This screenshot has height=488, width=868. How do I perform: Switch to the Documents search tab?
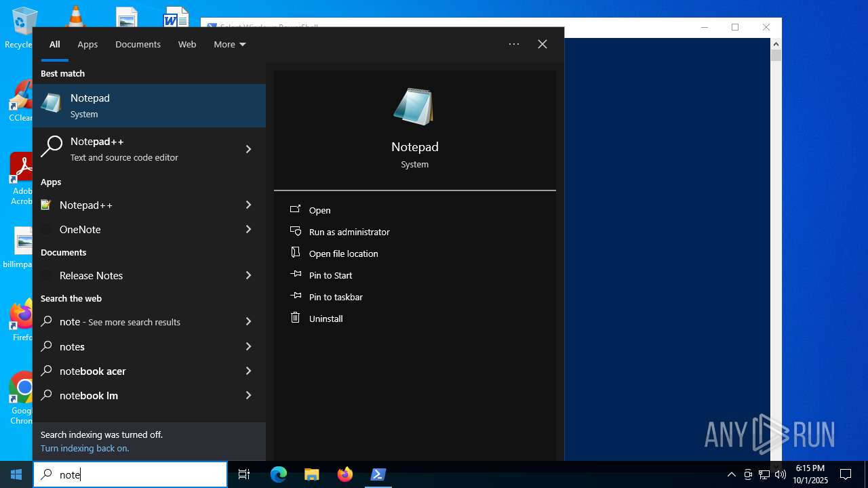(138, 44)
